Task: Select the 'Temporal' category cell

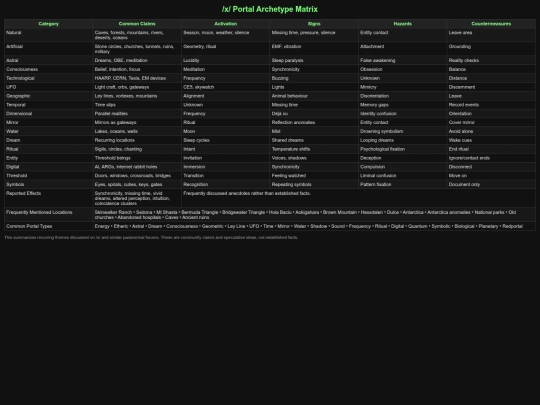Action: click(49, 105)
